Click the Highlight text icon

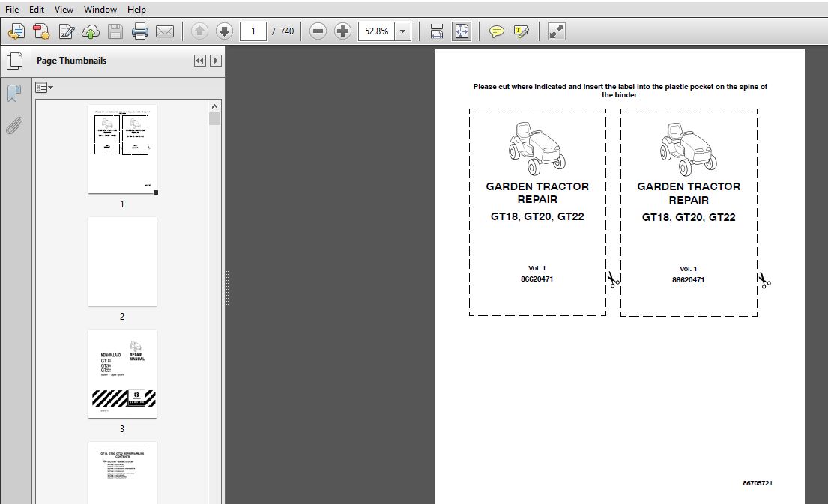[x=521, y=31]
